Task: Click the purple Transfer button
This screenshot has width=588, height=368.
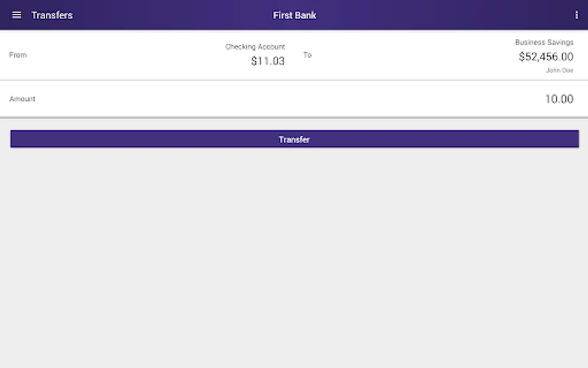Action: pyautogui.click(x=294, y=139)
